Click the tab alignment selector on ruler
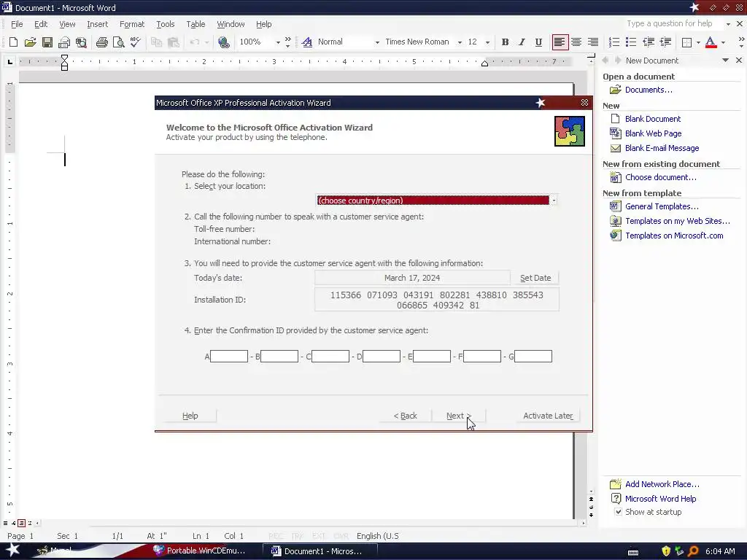The width and height of the screenshot is (747, 560). point(10,61)
